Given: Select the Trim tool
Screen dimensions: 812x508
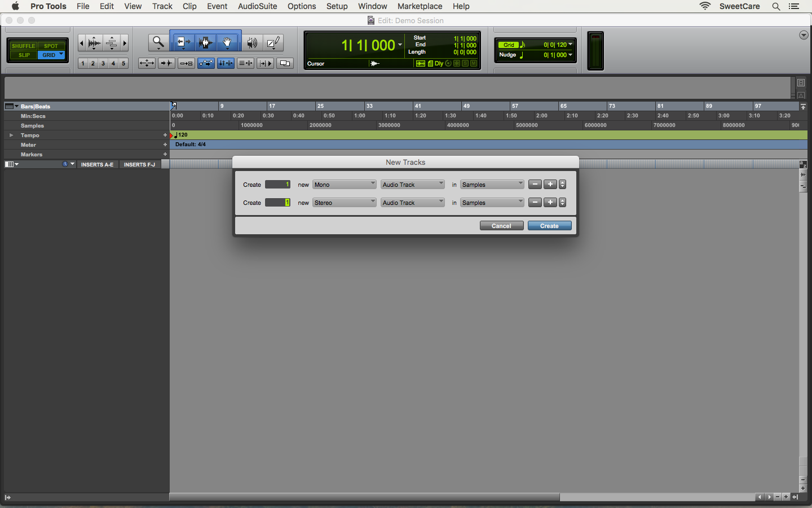Looking at the screenshot, I should click(x=182, y=42).
